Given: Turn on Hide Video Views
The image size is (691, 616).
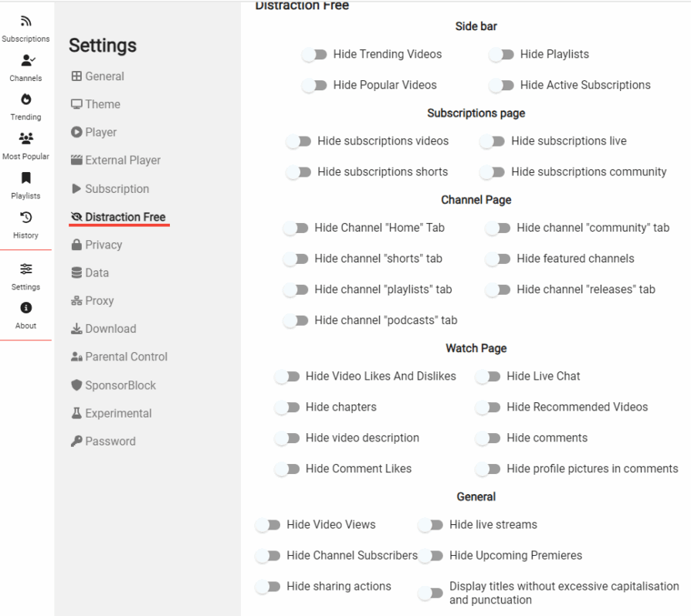Looking at the screenshot, I should (268, 525).
